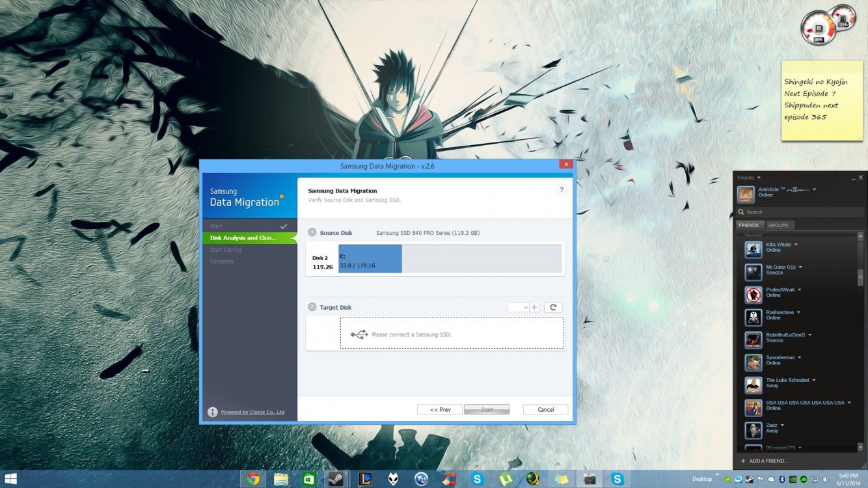Click the Desktop toolbar label in taskbar
This screenshot has height=488, width=868.
702,479
